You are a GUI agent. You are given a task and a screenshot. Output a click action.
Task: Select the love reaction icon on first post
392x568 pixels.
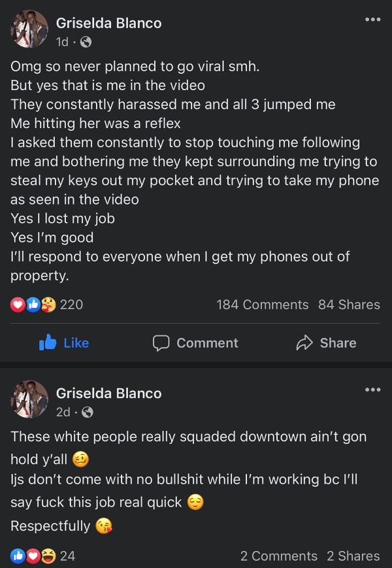pyautogui.click(x=17, y=305)
